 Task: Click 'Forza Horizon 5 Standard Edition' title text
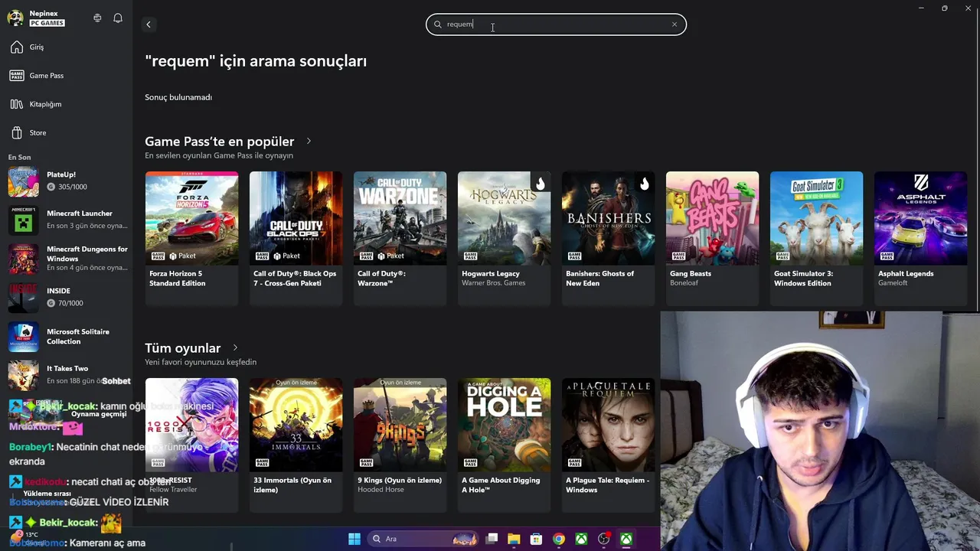pos(178,279)
